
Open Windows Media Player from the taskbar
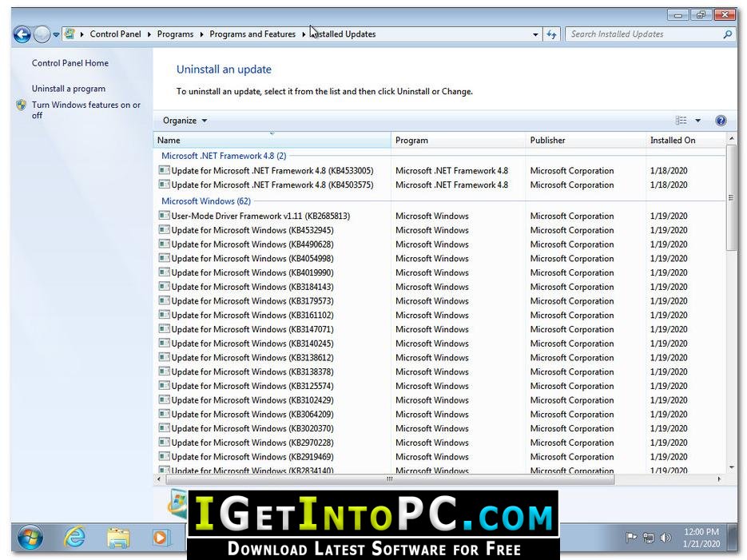pyautogui.click(x=161, y=538)
